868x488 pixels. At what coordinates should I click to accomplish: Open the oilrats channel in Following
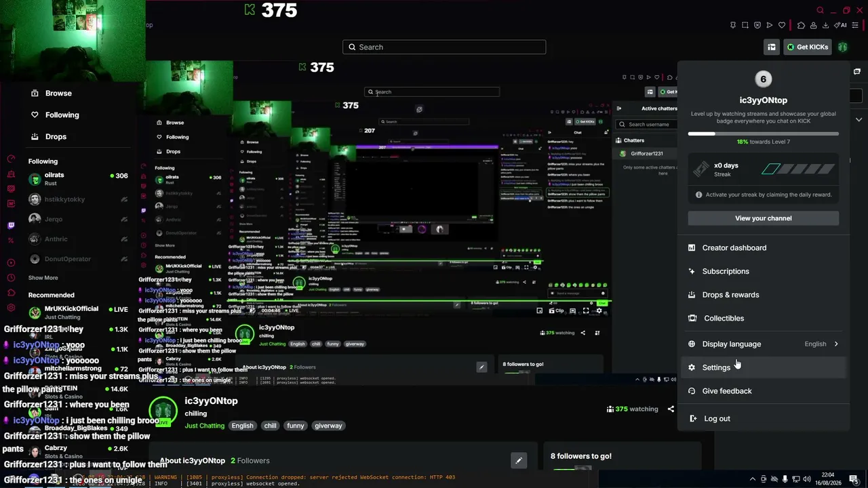(78, 179)
